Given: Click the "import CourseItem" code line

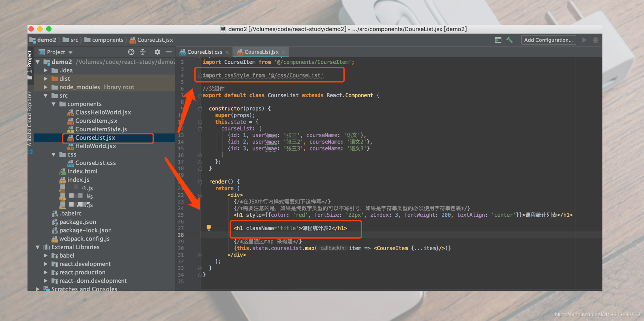Looking at the screenshot, I should [x=278, y=62].
